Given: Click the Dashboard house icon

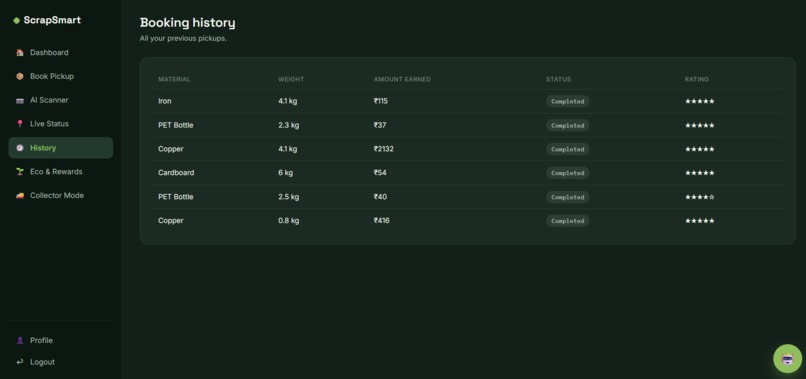Looking at the screenshot, I should pyautogui.click(x=20, y=52).
